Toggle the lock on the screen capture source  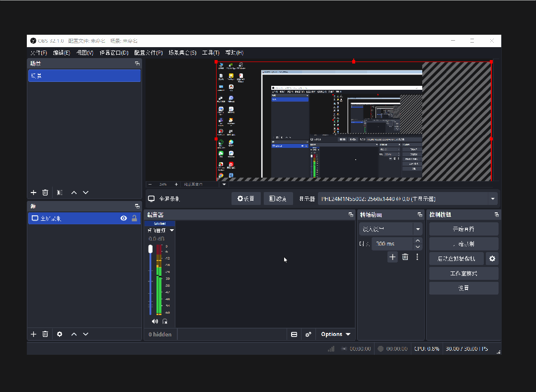(x=134, y=218)
